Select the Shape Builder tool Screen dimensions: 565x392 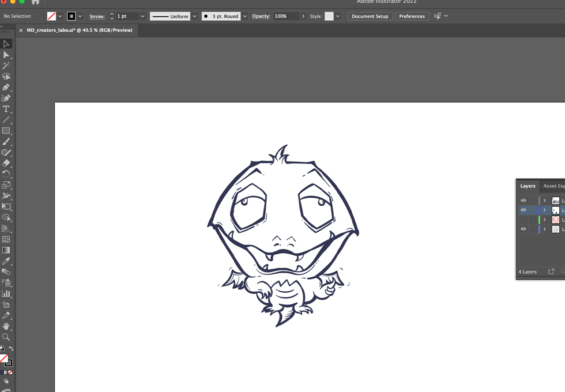pyautogui.click(x=6, y=218)
